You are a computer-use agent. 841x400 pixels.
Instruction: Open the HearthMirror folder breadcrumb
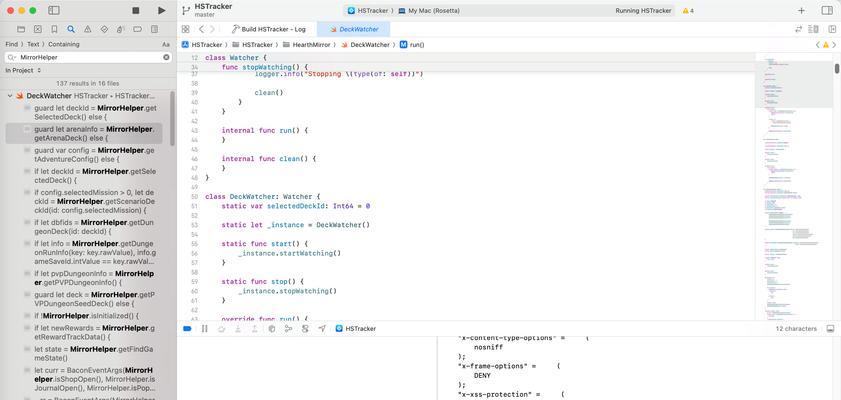coord(309,45)
